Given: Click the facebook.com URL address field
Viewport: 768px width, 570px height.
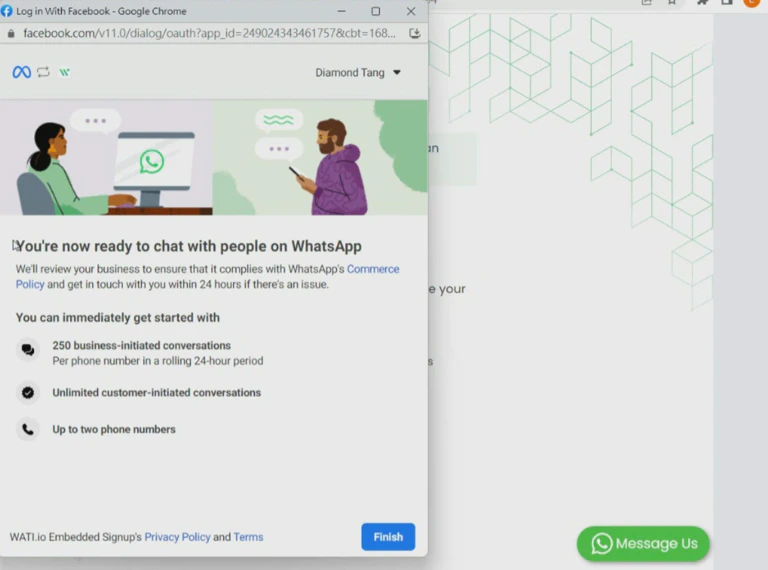Looking at the screenshot, I should [209, 33].
